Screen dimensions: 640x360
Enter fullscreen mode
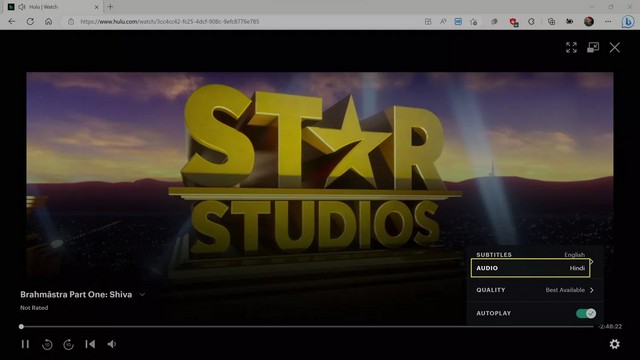pos(571,47)
